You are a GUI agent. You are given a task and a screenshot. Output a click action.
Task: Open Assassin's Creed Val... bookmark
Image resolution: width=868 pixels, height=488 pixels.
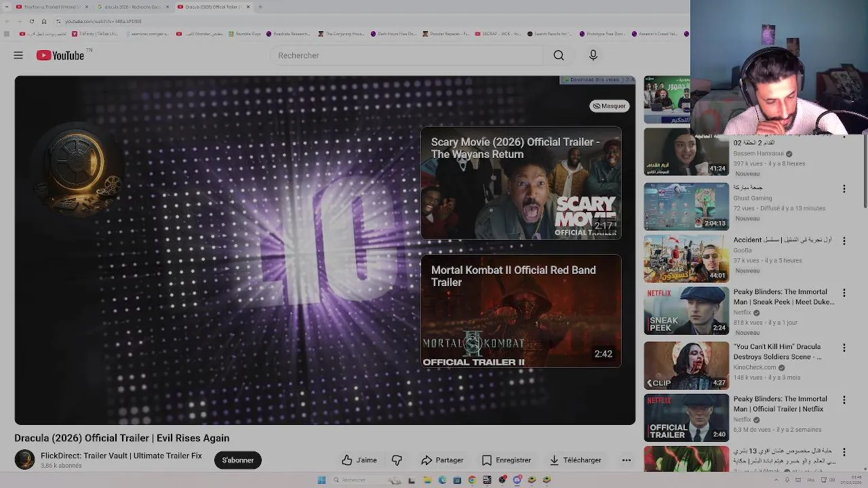pos(654,33)
